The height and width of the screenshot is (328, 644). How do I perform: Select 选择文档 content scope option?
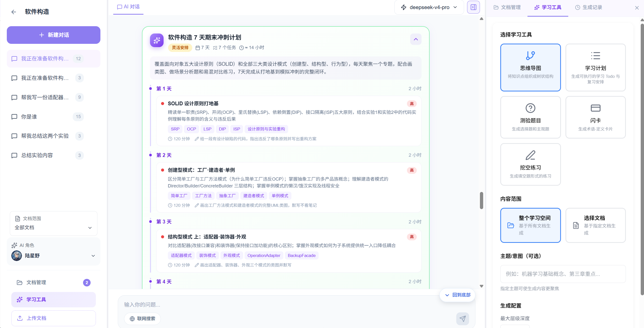coord(595,225)
